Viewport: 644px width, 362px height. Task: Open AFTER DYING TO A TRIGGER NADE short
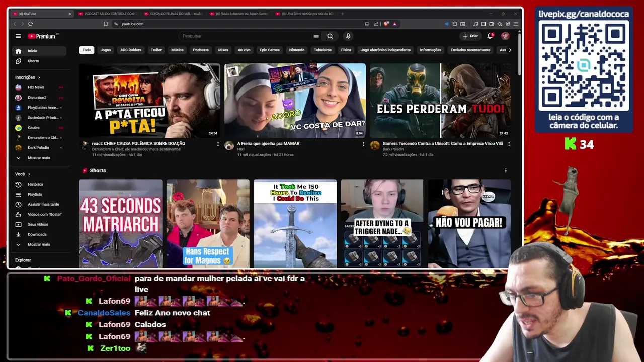coord(382,224)
